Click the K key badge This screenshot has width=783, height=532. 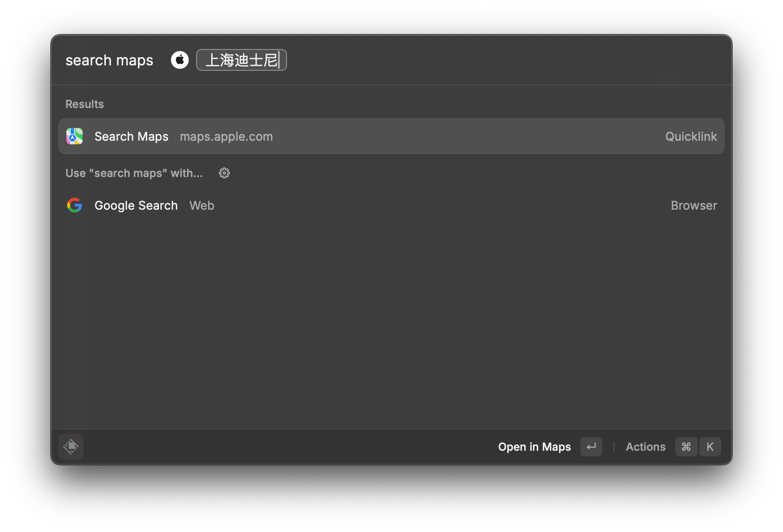coord(710,447)
